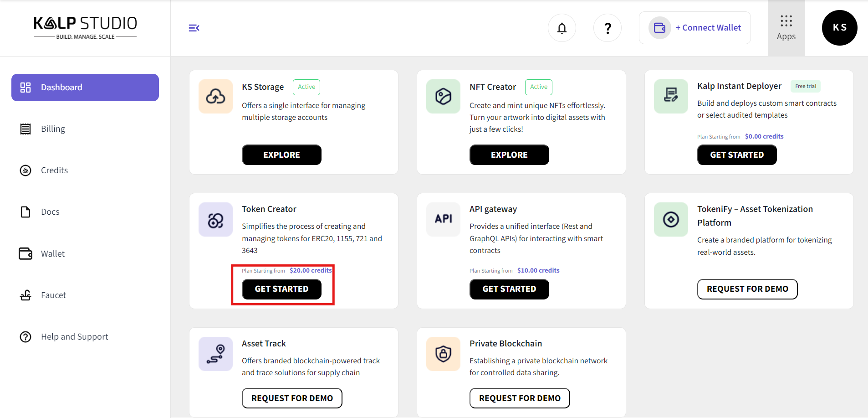Click the Asset Track route icon
Viewport: 868px width, 418px height.
point(215,354)
